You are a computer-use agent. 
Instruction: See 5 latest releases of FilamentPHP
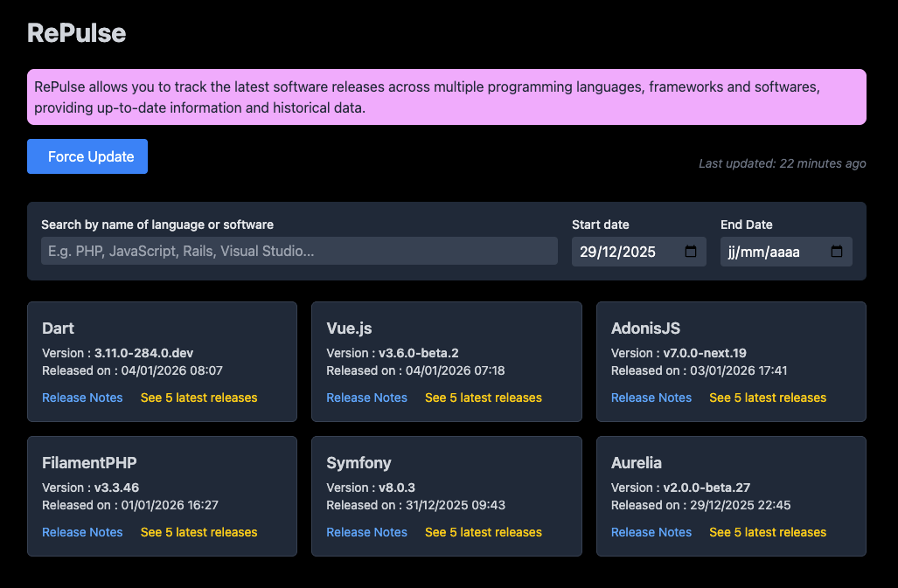(x=198, y=532)
